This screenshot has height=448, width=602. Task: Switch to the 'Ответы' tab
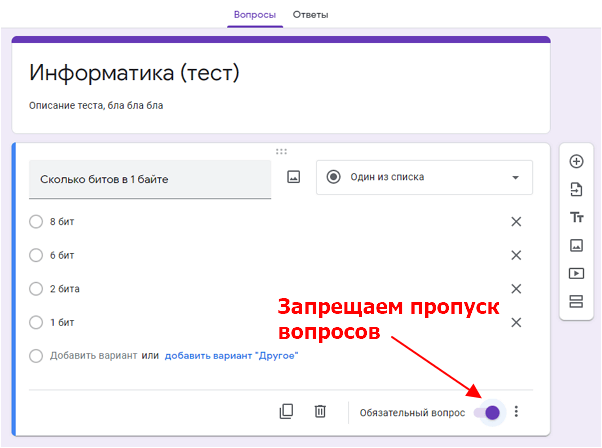click(310, 15)
